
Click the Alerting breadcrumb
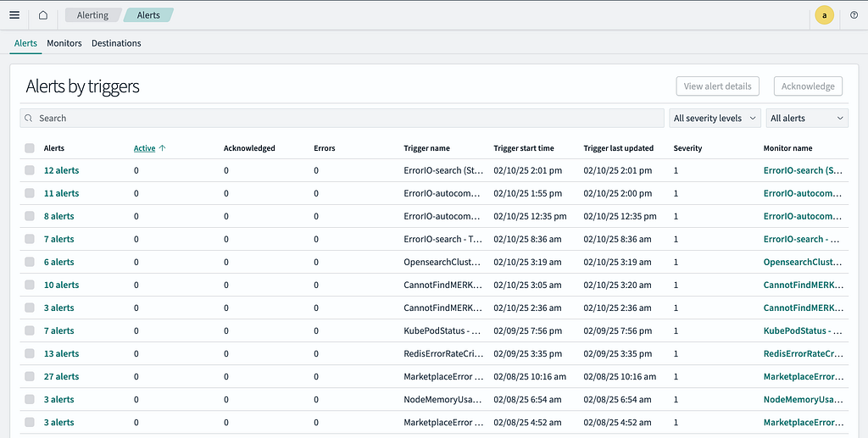coord(92,15)
